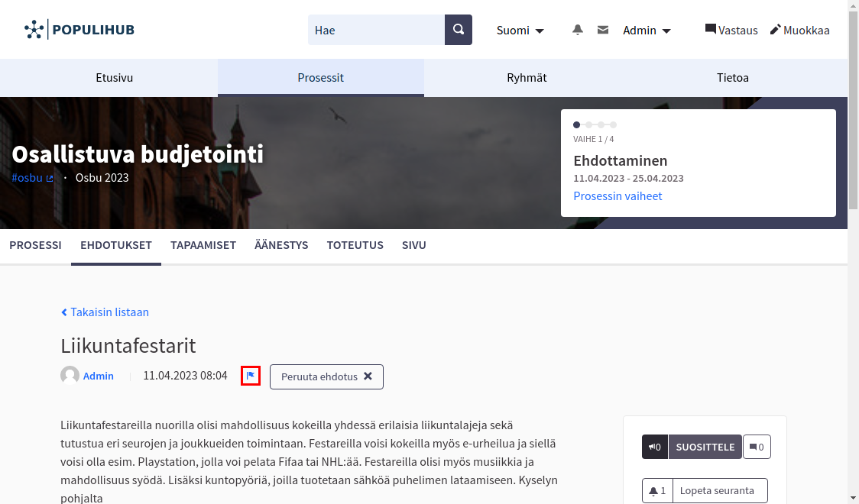Viewport: 859px width, 504px height.
Task: Open the megaphone endorsement counter
Action: [654, 447]
